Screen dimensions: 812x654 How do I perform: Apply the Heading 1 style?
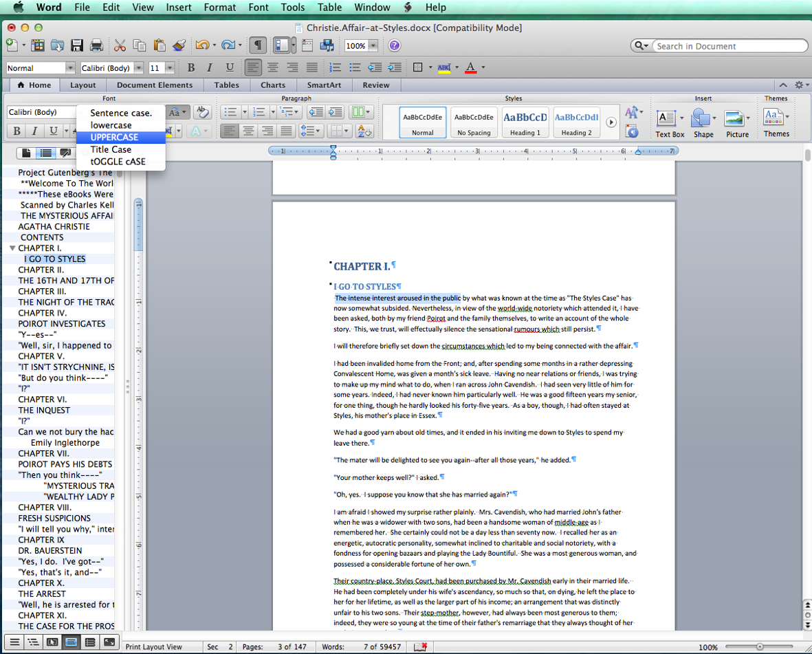pyautogui.click(x=525, y=122)
